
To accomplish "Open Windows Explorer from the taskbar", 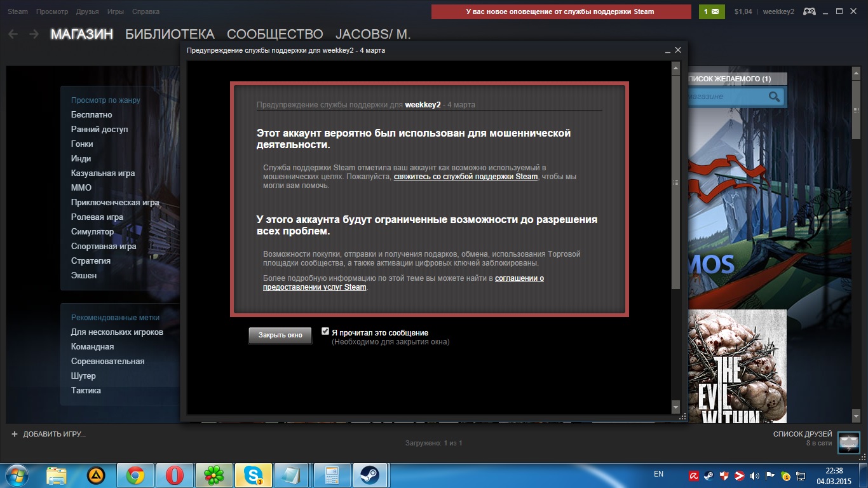I will [57, 475].
